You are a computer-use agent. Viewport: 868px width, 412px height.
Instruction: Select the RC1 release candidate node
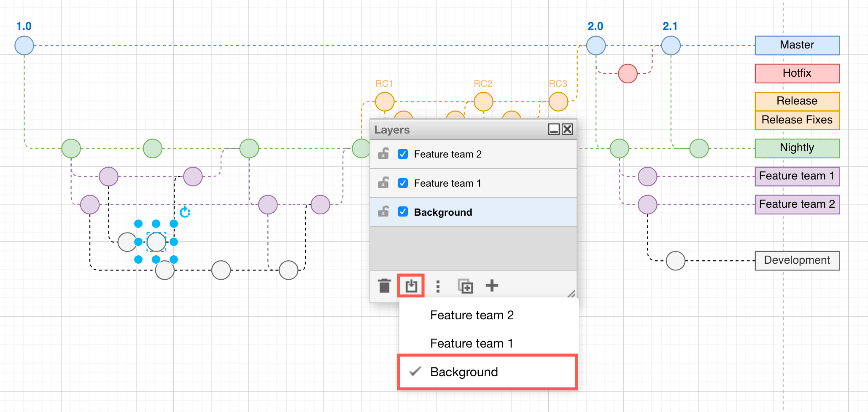384,101
